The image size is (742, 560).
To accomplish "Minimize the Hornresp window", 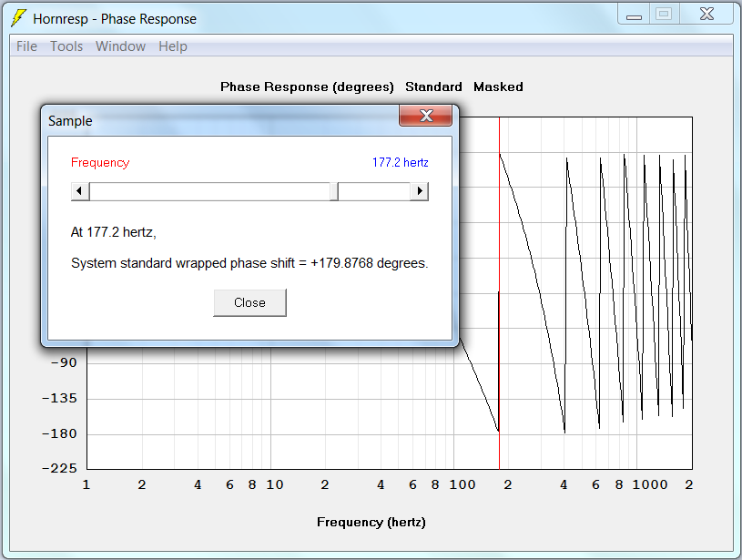I will coord(634,15).
